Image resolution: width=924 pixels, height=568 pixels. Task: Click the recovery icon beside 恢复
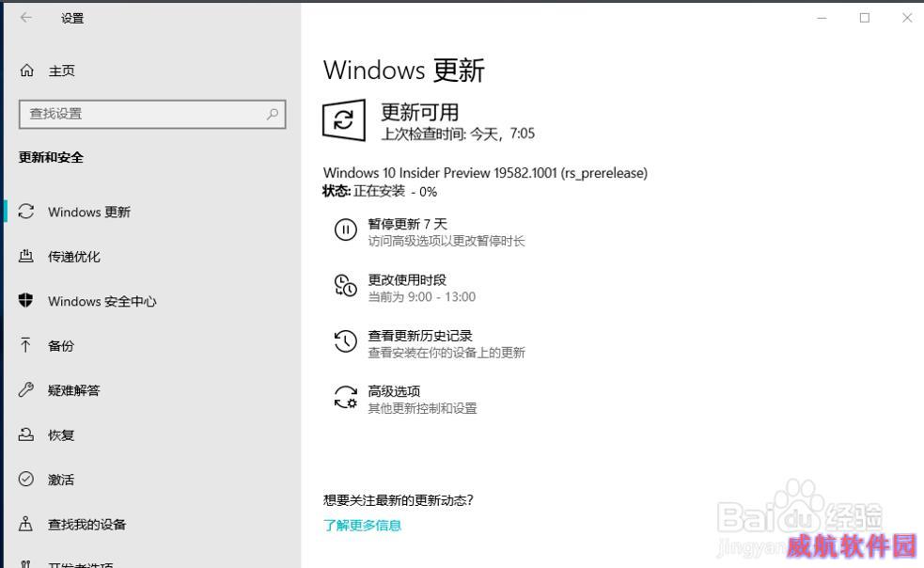(26, 434)
